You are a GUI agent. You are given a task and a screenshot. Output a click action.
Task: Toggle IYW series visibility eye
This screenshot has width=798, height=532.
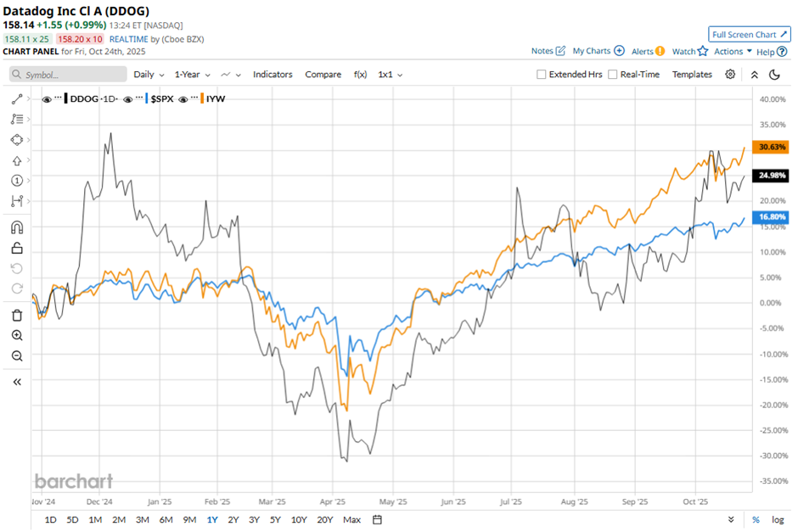(183, 99)
